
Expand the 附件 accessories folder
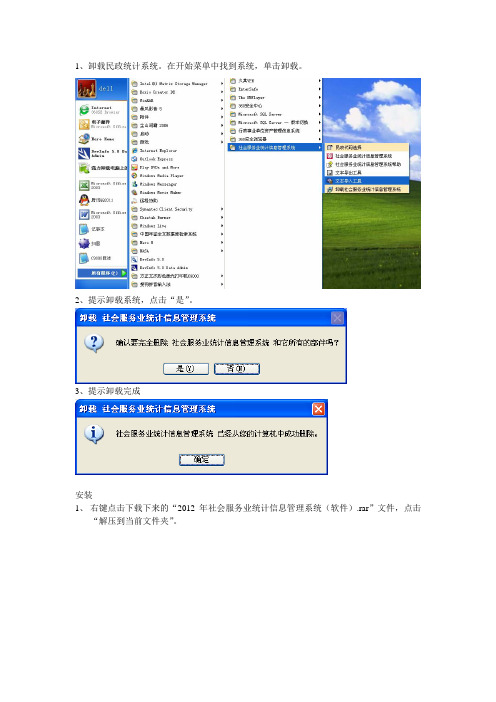(x=177, y=117)
